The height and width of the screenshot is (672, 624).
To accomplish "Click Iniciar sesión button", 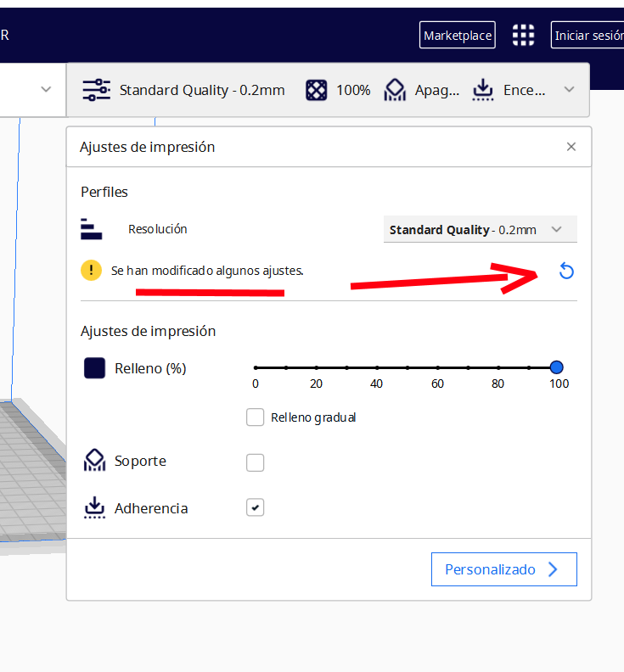I will coord(587,35).
